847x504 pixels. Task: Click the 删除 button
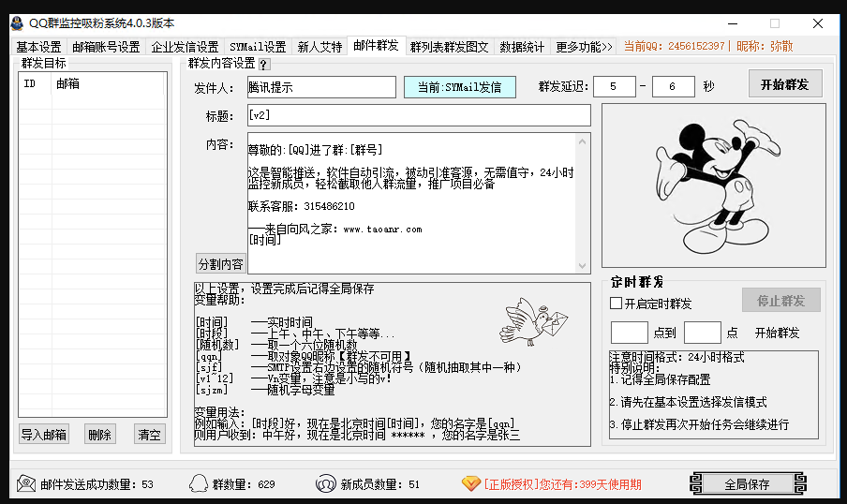(x=100, y=435)
